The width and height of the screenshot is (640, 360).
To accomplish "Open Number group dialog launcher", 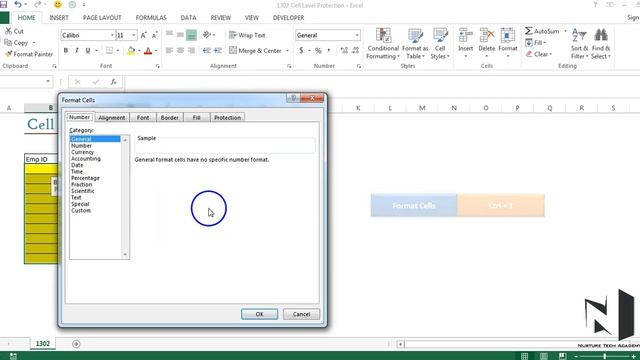I will pyautogui.click(x=359, y=66).
